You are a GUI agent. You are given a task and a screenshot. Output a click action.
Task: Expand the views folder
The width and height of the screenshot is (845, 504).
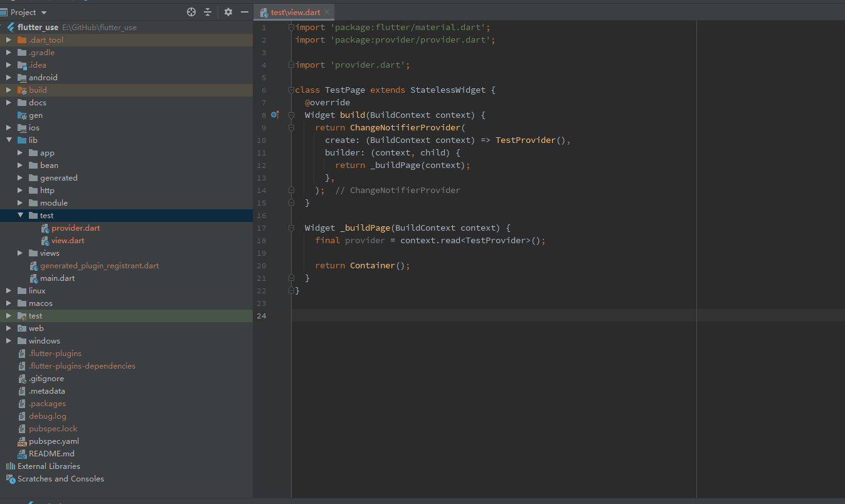20,253
